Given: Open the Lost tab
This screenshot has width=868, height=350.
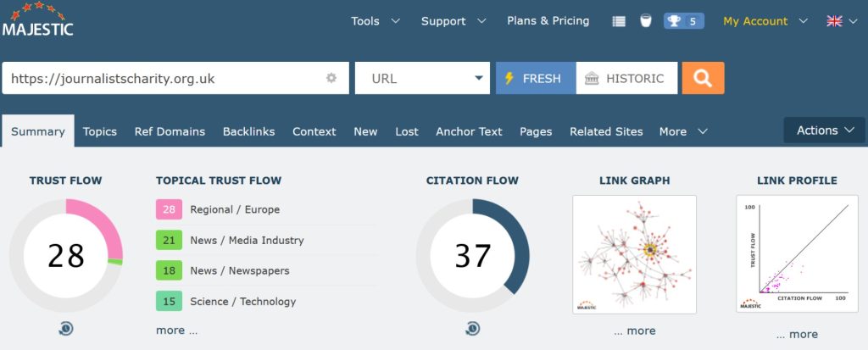Looking at the screenshot, I should (x=407, y=132).
